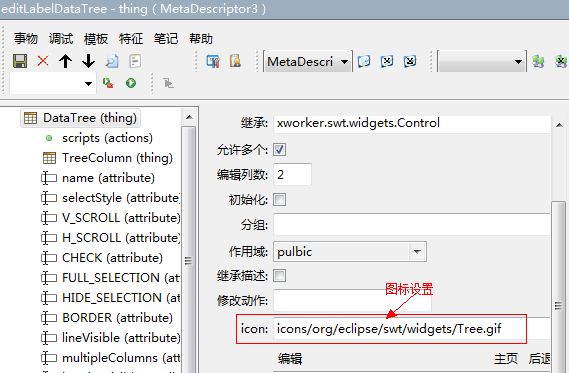The width and height of the screenshot is (569, 373).
Task: Click first X-box icon after refresh icon
Action: [x=387, y=61]
